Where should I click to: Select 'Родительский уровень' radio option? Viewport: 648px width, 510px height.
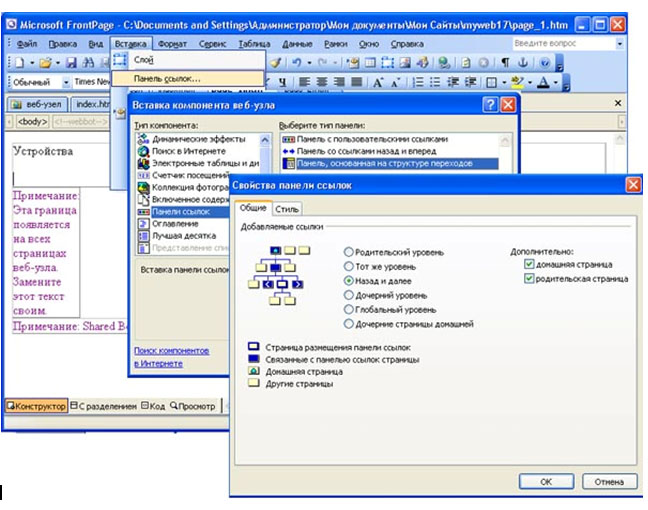349,253
